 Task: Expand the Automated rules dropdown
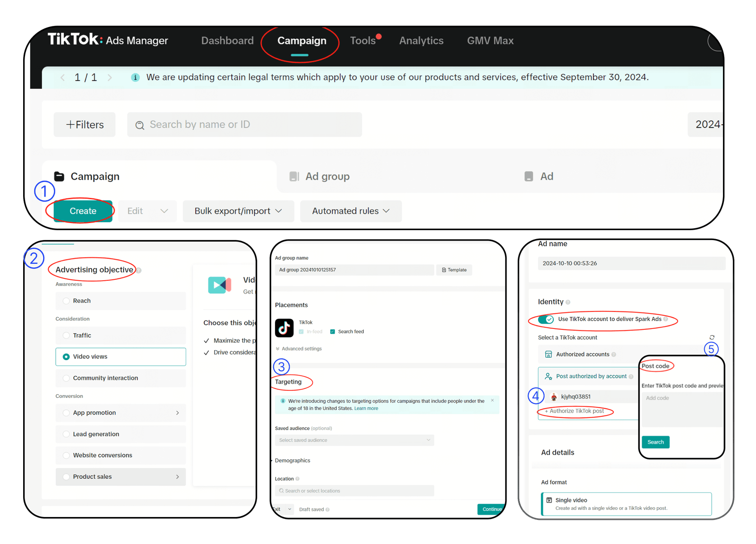351,211
